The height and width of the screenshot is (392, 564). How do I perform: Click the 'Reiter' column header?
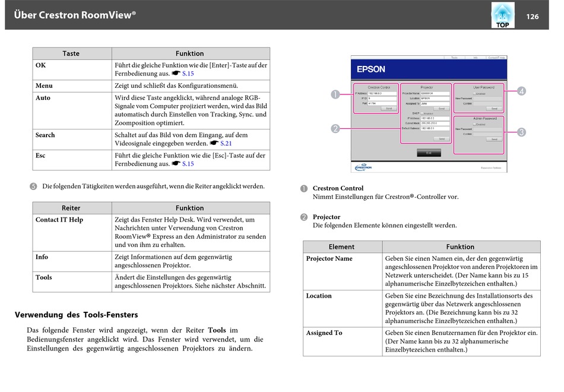(72, 208)
